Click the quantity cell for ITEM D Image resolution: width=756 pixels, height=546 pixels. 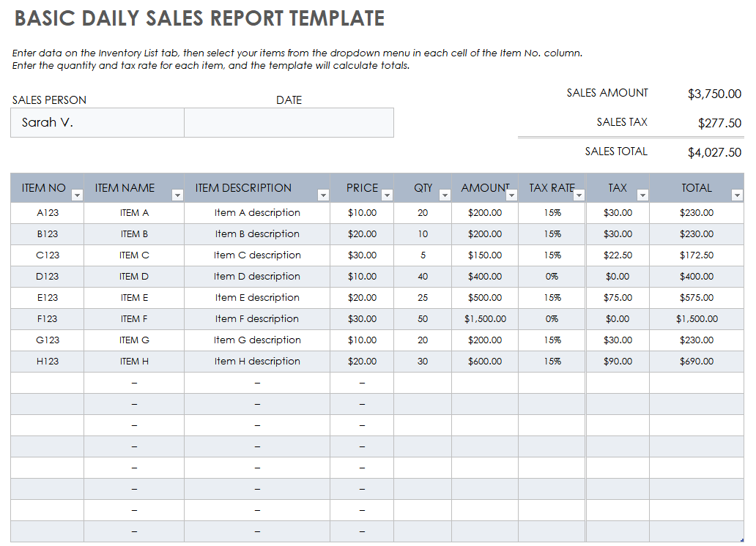click(423, 277)
